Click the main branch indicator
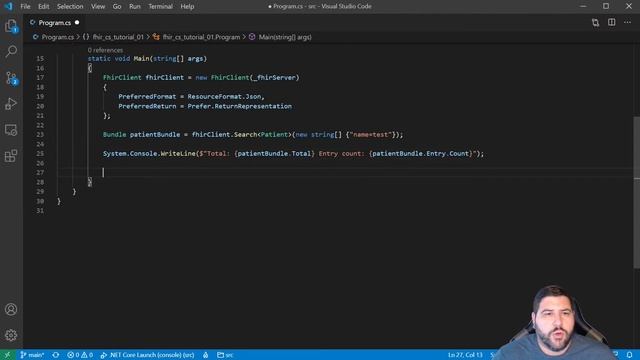The width and height of the screenshot is (640, 360). [x=32, y=355]
